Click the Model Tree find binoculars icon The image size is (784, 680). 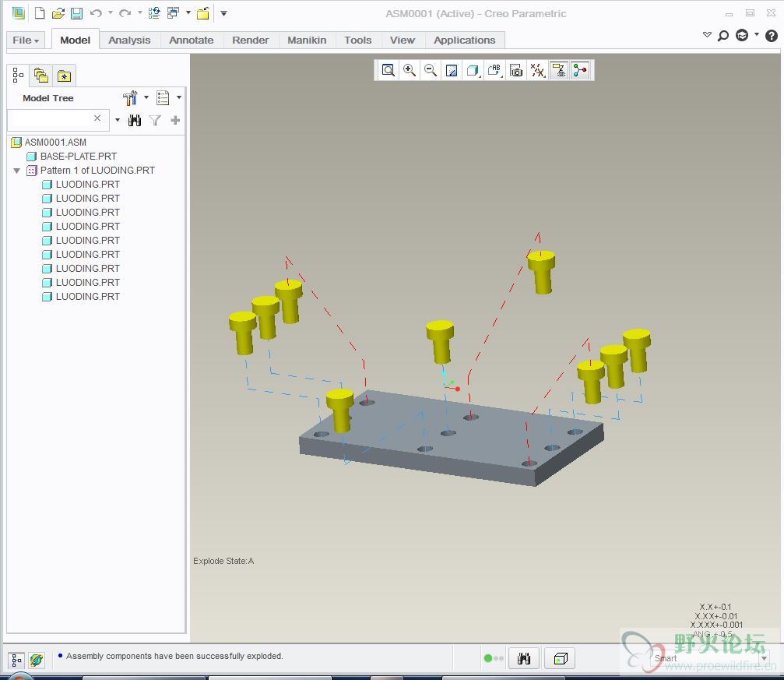coord(135,120)
